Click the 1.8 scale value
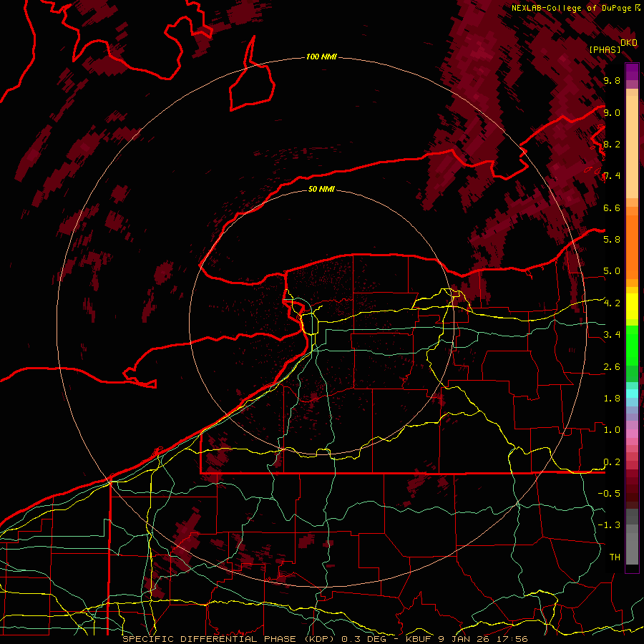The height and width of the screenshot is (644, 644). (x=612, y=399)
